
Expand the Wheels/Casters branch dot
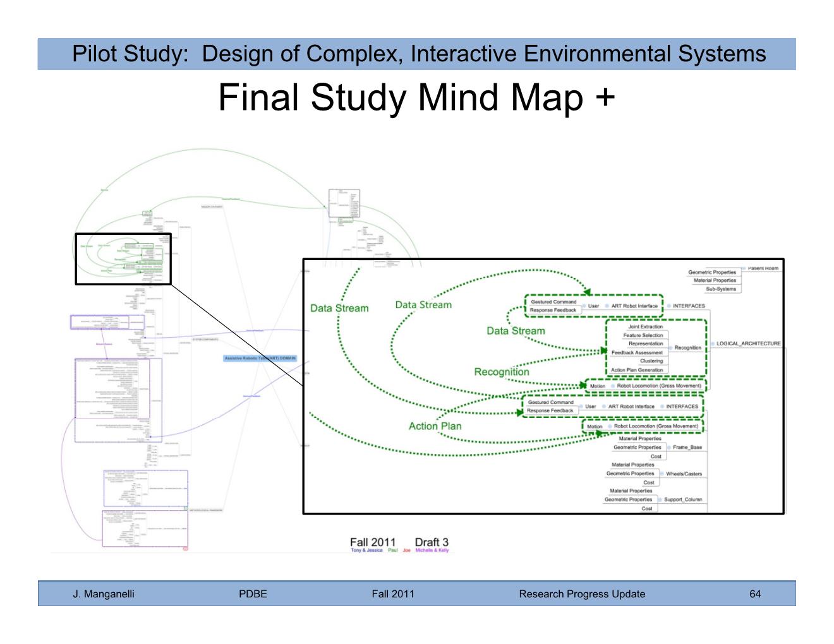coord(662,474)
